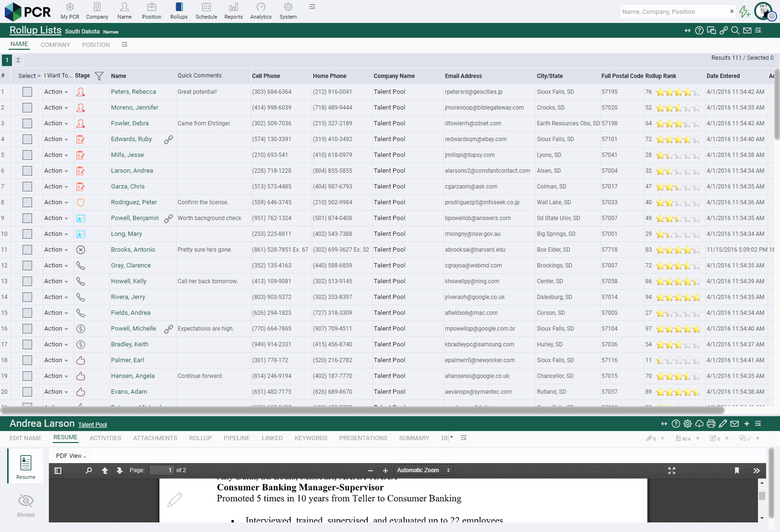This screenshot has height=532, width=780.
Task: Click the settings gear in Andrea Larson's toolbar
Action: click(x=688, y=423)
